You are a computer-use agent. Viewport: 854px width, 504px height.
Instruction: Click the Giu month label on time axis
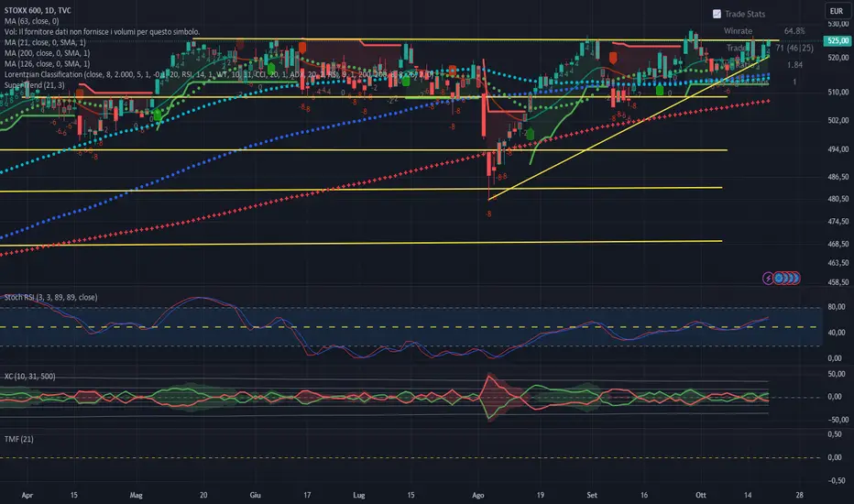click(255, 493)
